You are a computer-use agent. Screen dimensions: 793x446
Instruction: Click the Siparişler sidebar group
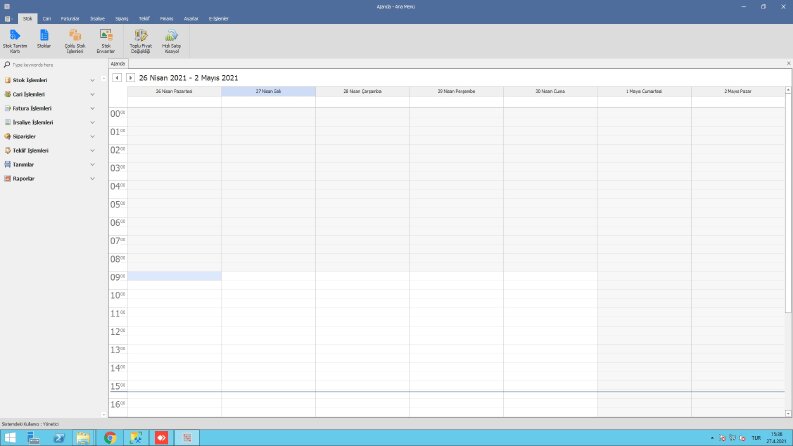50,137
